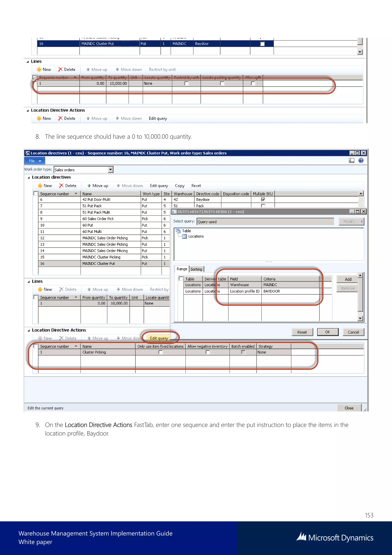Open the File menu

pyautogui.click(x=35, y=161)
